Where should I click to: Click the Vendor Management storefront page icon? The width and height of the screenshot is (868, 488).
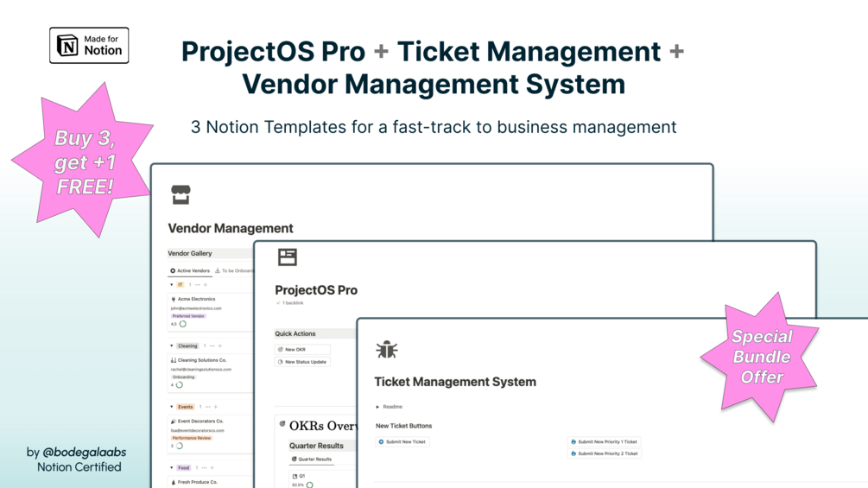(181, 194)
